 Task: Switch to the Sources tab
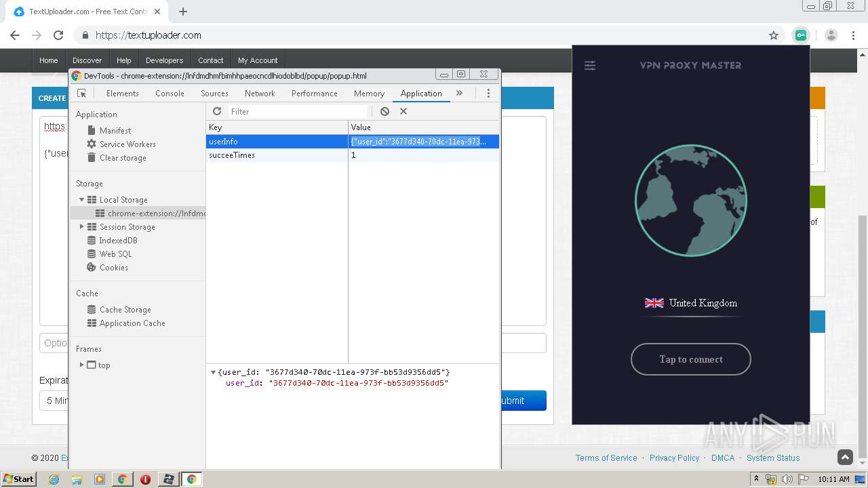point(214,94)
